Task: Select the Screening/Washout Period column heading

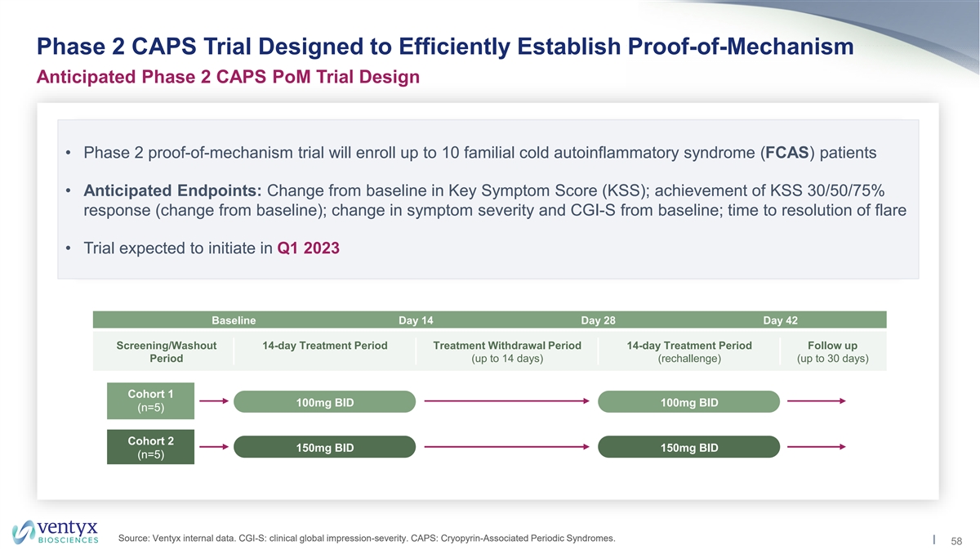Action: (x=167, y=351)
